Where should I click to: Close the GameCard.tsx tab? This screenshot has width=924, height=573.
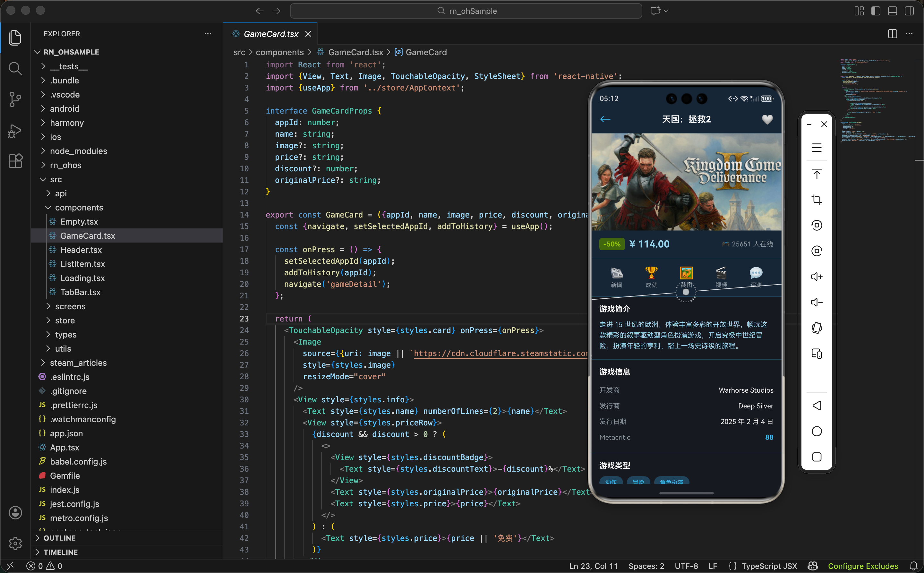tap(308, 34)
